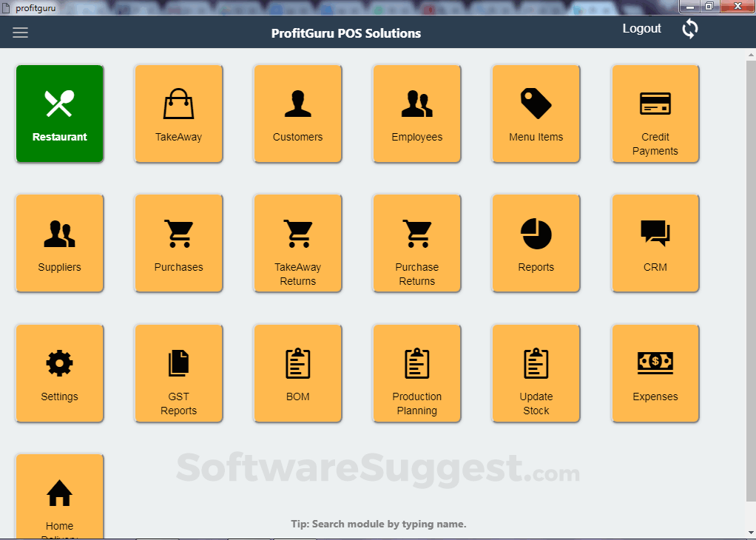Open the Update Stock tile
The width and height of the screenshot is (756, 540).
pos(536,374)
